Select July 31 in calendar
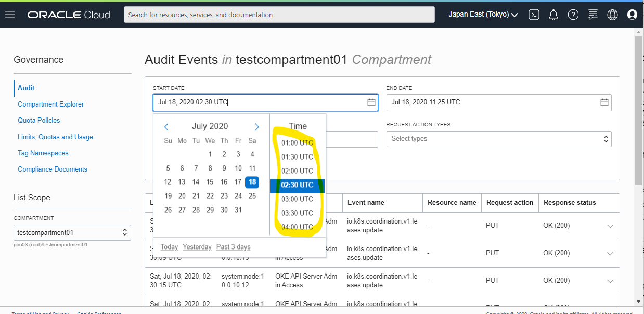Viewport: 644px width, 314px height. click(x=238, y=210)
